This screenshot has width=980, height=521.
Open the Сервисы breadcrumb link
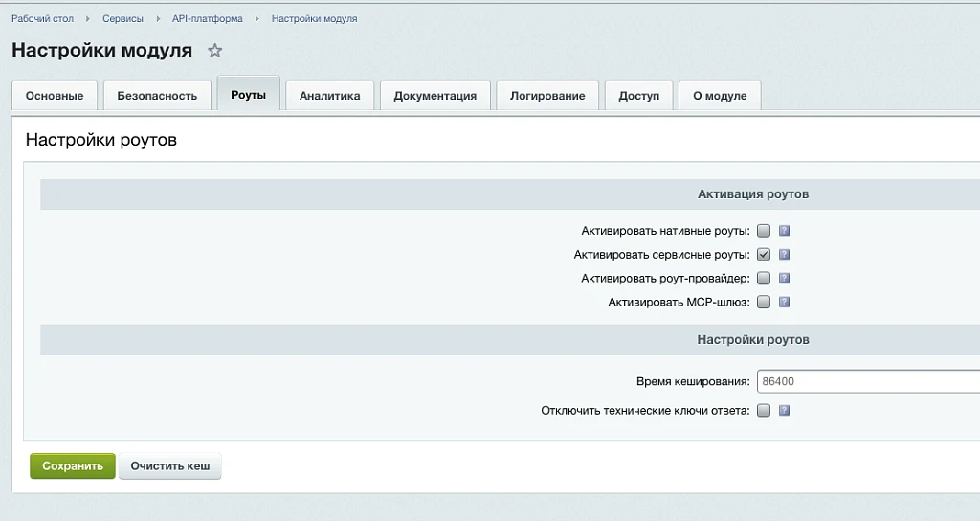[x=122, y=19]
